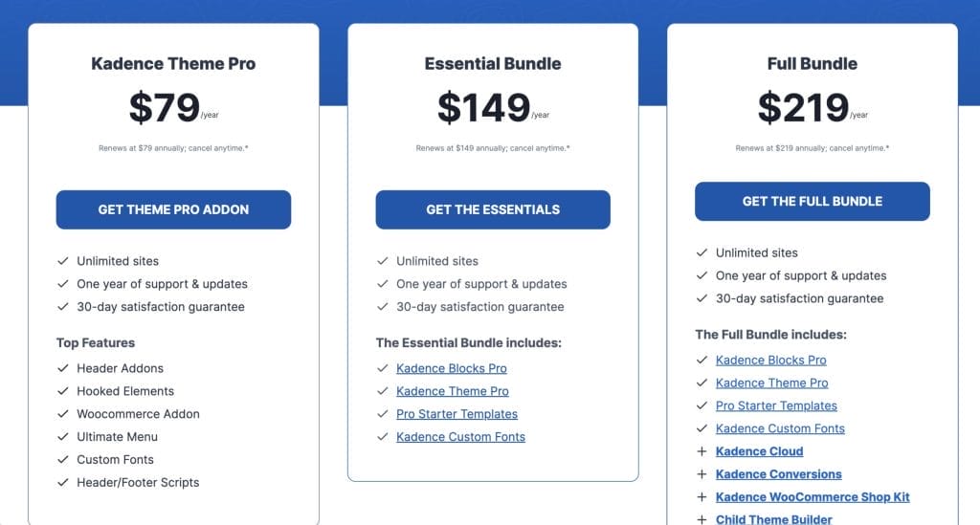This screenshot has height=525, width=980.
Task: Follow Pro Starter Templates link in Essential Bundle
Action: click(457, 414)
